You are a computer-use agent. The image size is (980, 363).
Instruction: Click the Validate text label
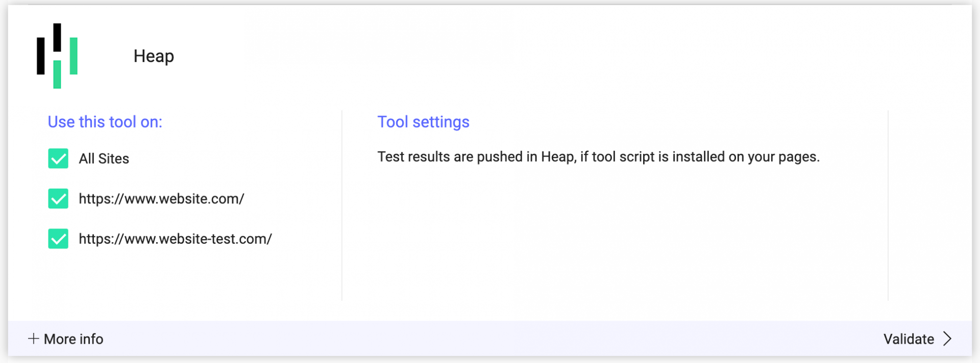pos(909,339)
